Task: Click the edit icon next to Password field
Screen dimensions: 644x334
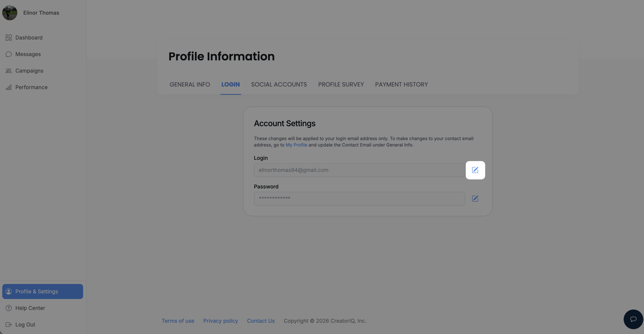Action: (475, 198)
